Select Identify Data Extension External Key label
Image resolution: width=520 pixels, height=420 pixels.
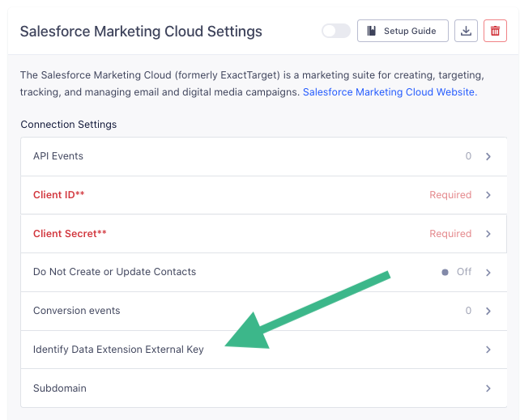click(x=118, y=350)
